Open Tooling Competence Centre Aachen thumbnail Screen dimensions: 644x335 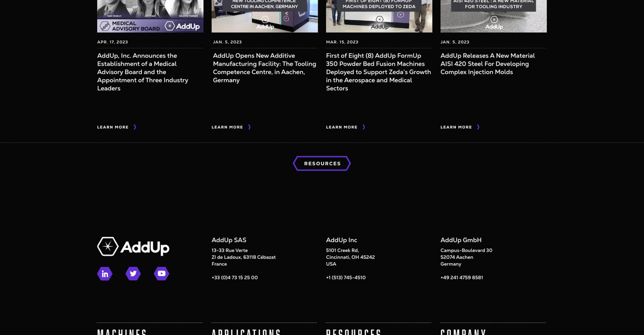click(x=265, y=16)
